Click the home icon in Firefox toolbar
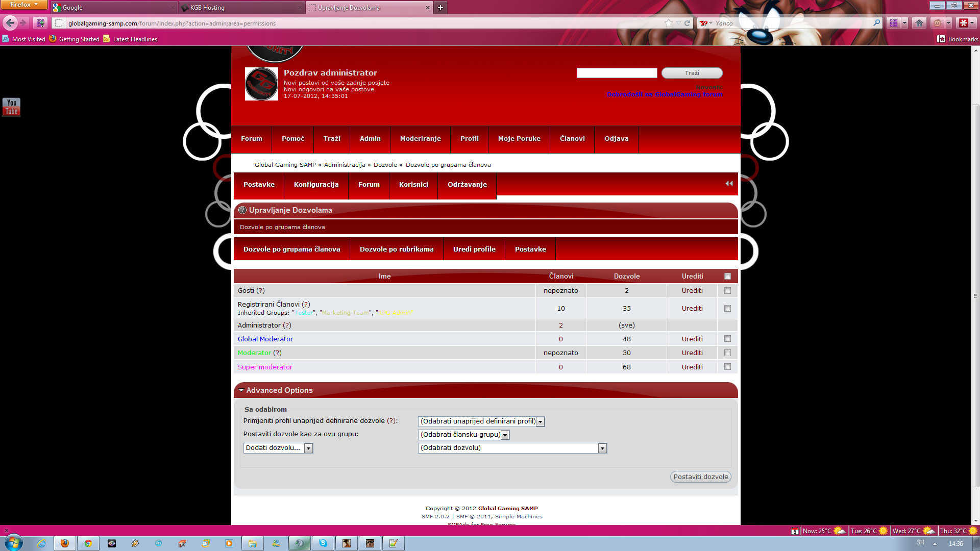Image resolution: width=980 pixels, height=551 pixels. [919, 23]
